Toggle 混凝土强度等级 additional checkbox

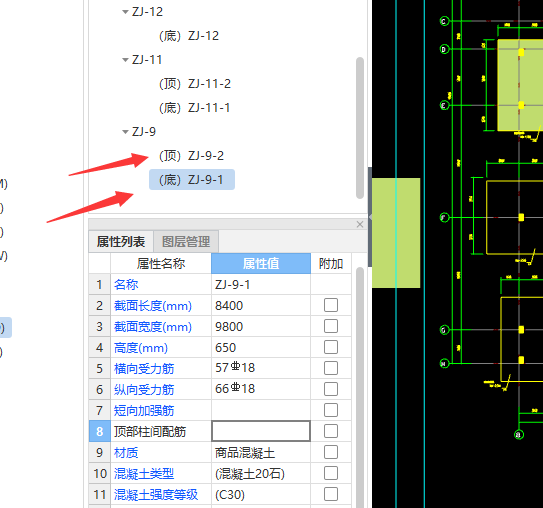pyautogui.click(x=331, y=494)
